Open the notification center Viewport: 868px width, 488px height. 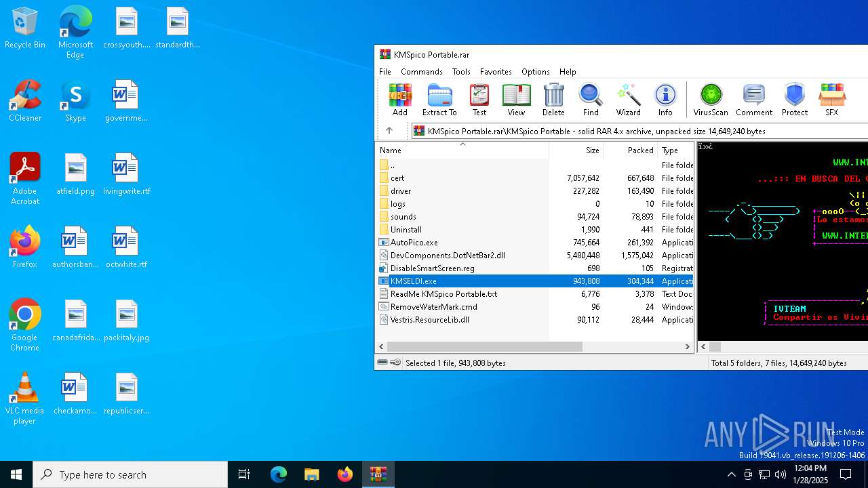(x=846, y=474)
